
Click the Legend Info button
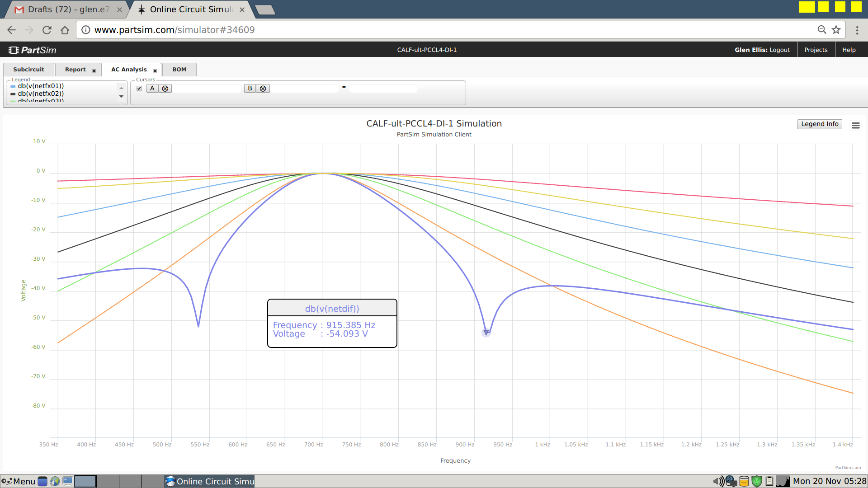pos(820,124)
